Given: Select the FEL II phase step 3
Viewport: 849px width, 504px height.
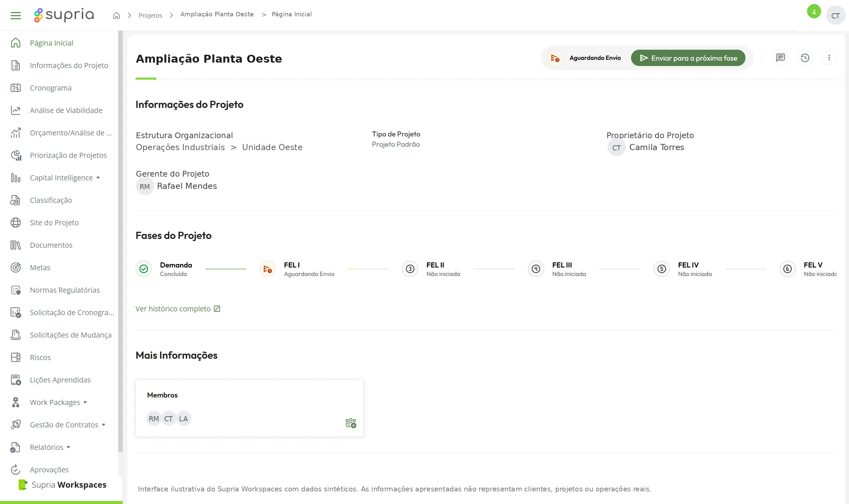Looking at the screenshot, I should click(x=410, y=269).
